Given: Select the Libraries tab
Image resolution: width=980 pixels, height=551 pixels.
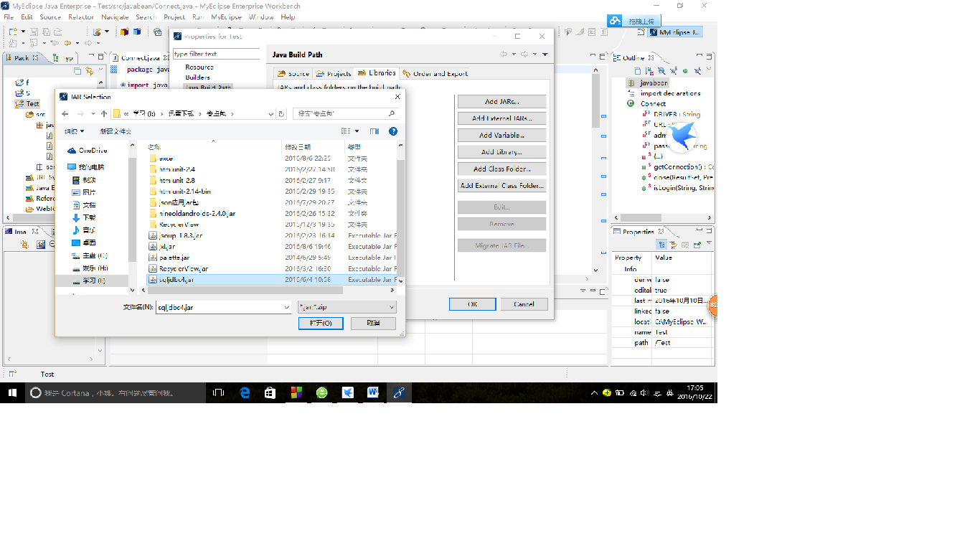Looking at the screenshot, I should tap(377, 72).
